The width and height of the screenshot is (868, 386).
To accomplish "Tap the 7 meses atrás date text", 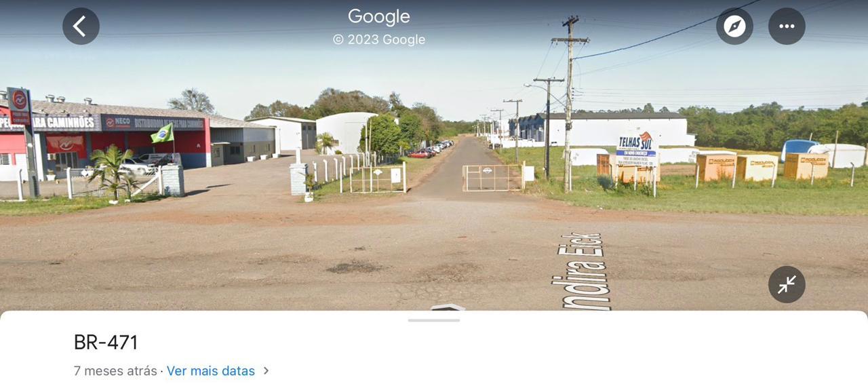I will tap(115, 371).
